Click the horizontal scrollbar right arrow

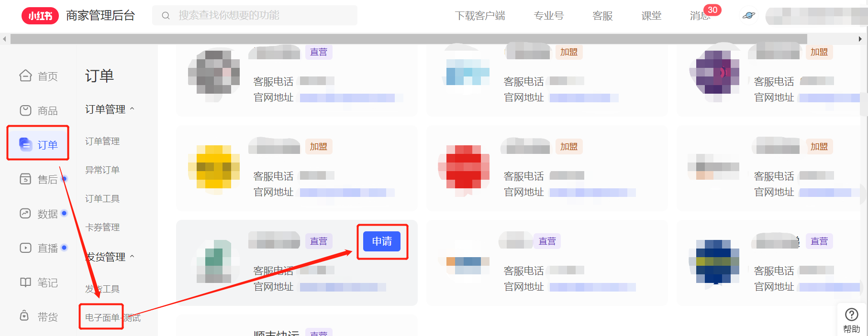click(860, 39)
